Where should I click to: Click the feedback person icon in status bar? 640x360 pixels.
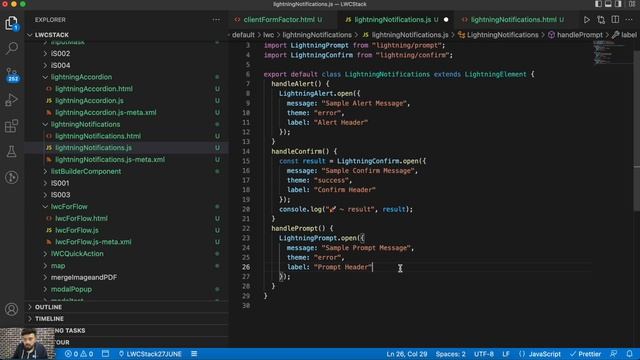click(613, 354)
